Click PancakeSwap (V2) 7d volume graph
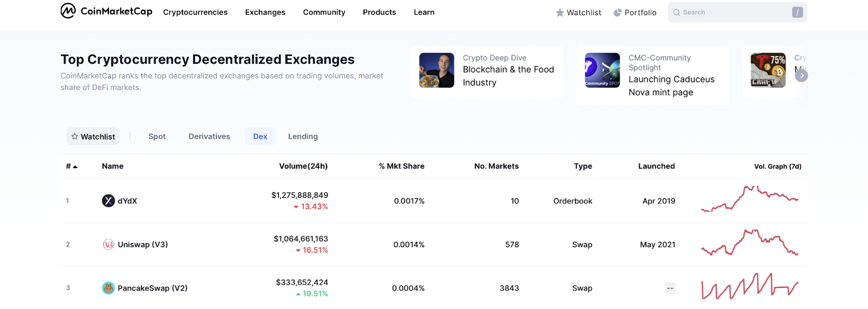Screen dimensions: 868x309 [x=750, y=286]
